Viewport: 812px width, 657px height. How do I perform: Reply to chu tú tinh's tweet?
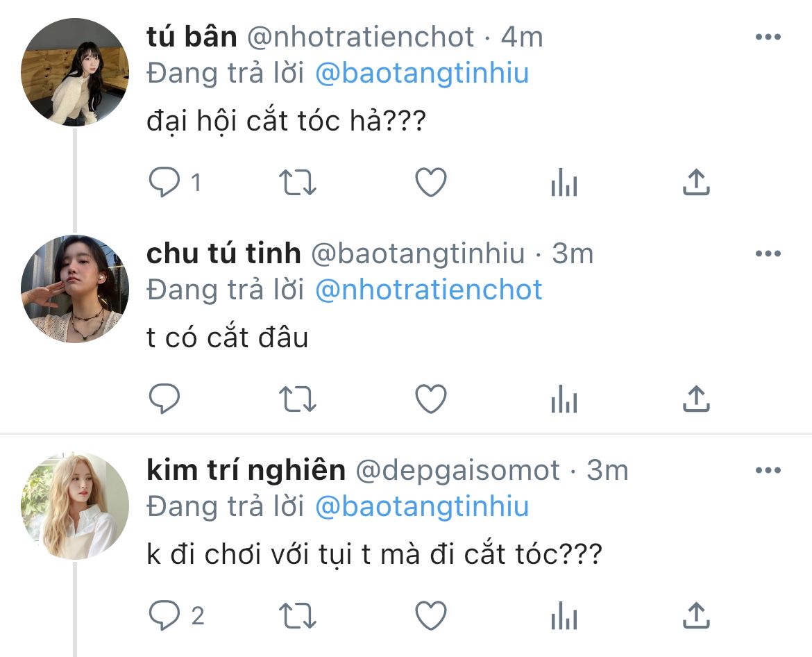point(165,399)
